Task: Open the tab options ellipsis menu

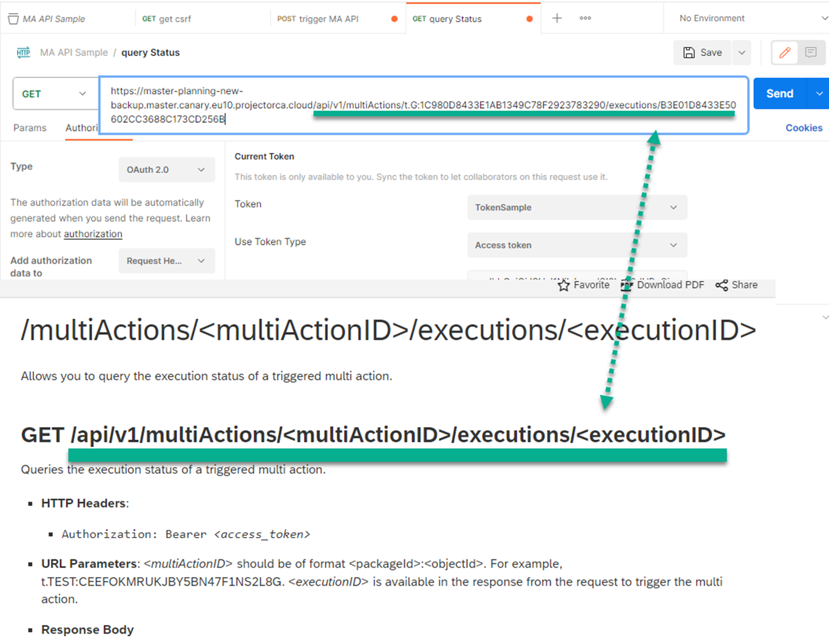Action: 585,18
